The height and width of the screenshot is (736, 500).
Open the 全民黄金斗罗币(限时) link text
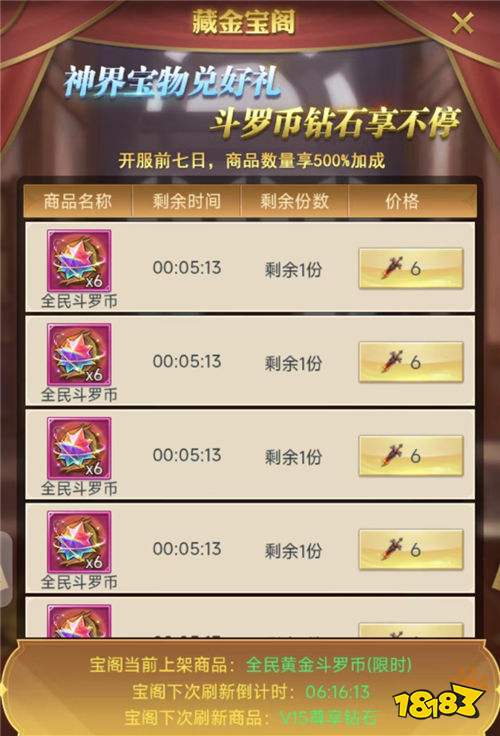[x=329, y=664]
